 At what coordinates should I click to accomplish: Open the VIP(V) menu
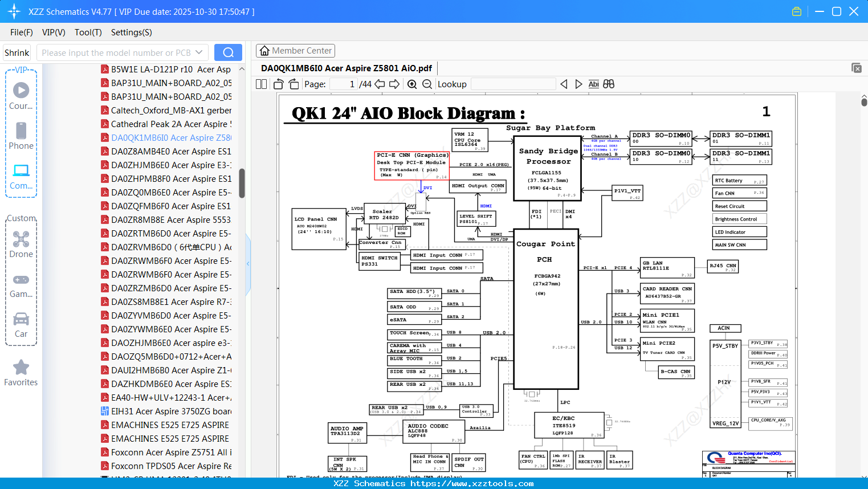[x=54, y=32]
